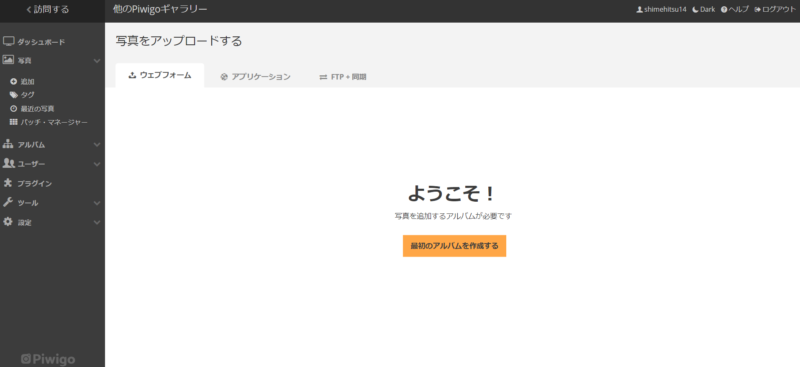The height and width of the screenshot is (367, 800).
Task: Click the プラグイン puzzle piece icon
Action: [x=8, y=183]
